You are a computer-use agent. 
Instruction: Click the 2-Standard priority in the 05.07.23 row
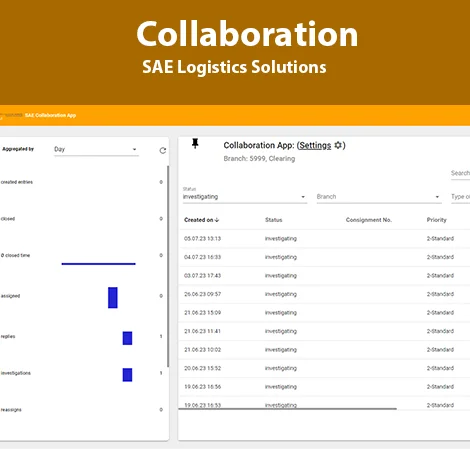(440, 239)
